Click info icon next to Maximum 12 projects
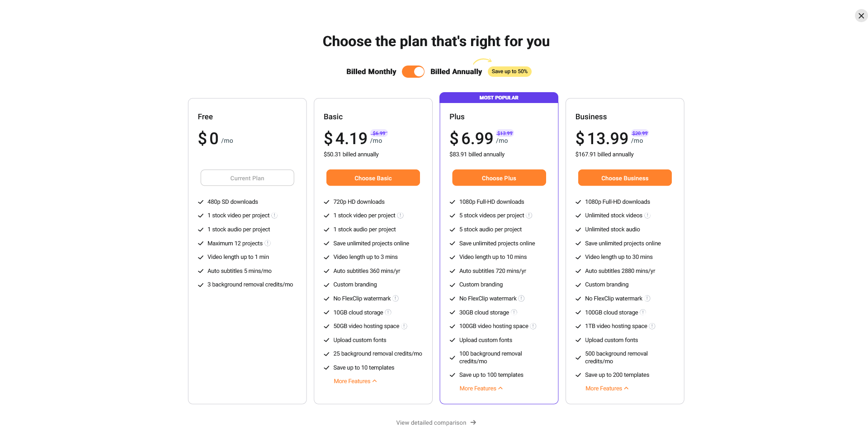Viewport: 868px width, 436px height. click(268, 243)
